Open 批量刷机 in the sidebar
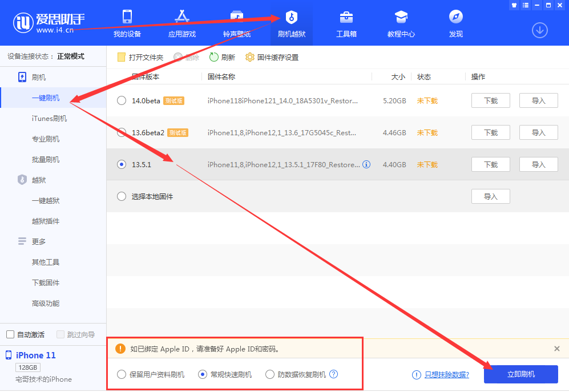The height and width of the screenshot is (392, 569). [x=46, y=159]
